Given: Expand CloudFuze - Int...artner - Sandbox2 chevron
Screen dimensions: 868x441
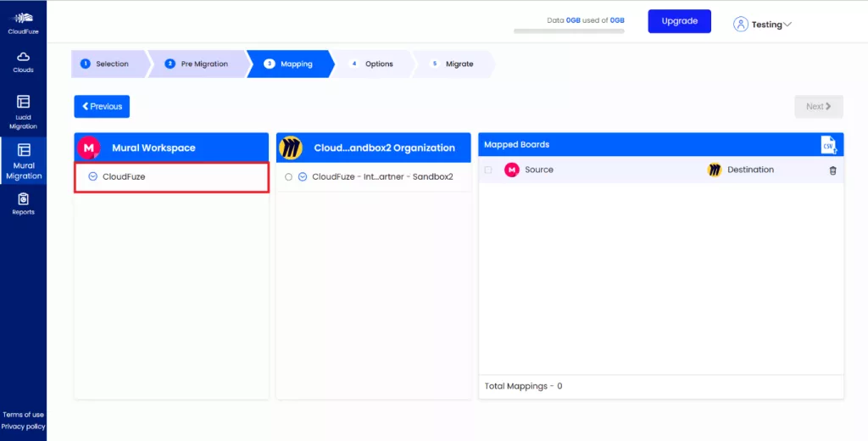Looking at the screenshot, I should coord(303,177).
